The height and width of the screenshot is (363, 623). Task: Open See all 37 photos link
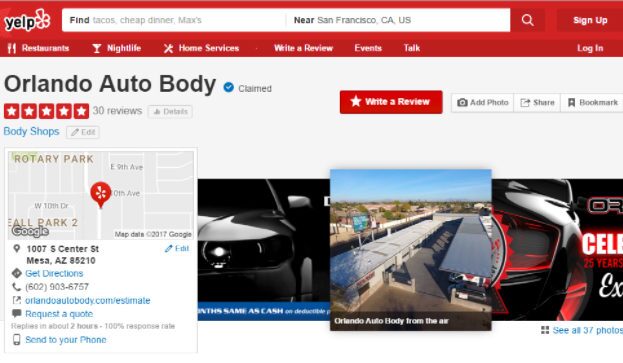click(x=588, y=330)
